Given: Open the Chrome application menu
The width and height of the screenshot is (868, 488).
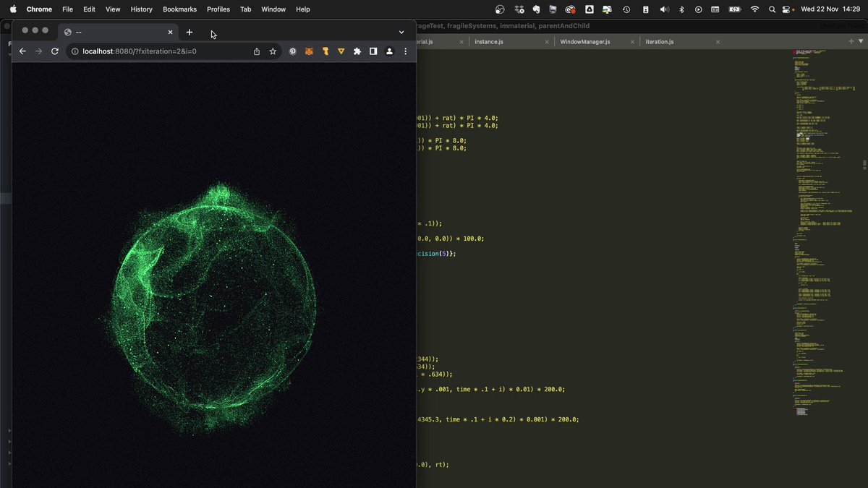Looking at the screenshot, I should pyautogui.click(x=39, y=9).
